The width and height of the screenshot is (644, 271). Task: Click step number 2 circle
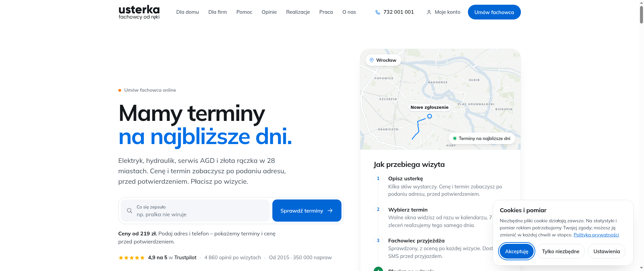click(378, 210)
